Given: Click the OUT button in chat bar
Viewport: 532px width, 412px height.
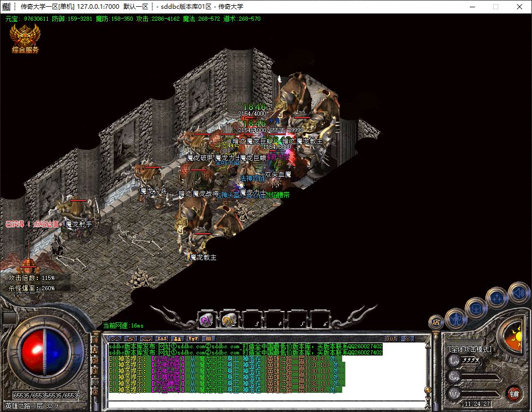Looking at the screenshot, I should coord(391,338).
